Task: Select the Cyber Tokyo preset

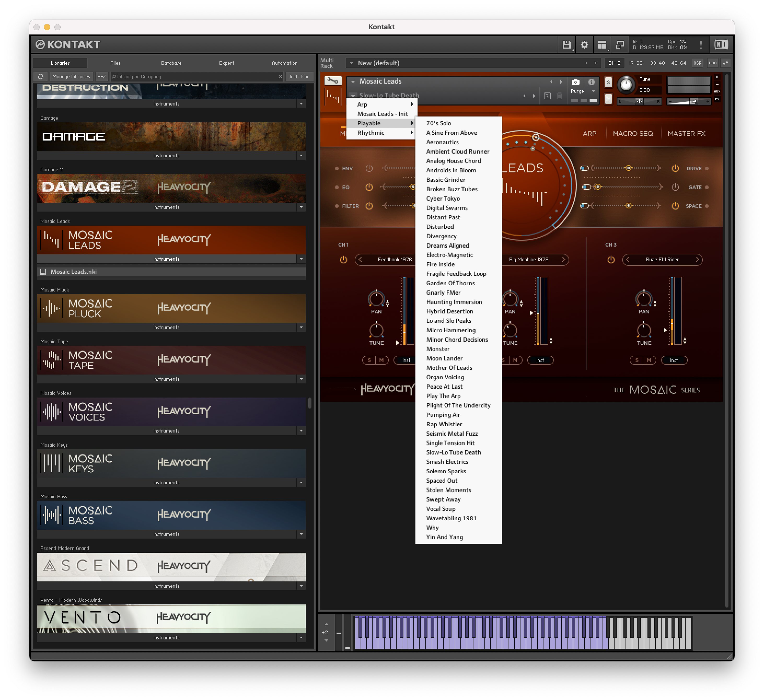Action: click(458, 199)
